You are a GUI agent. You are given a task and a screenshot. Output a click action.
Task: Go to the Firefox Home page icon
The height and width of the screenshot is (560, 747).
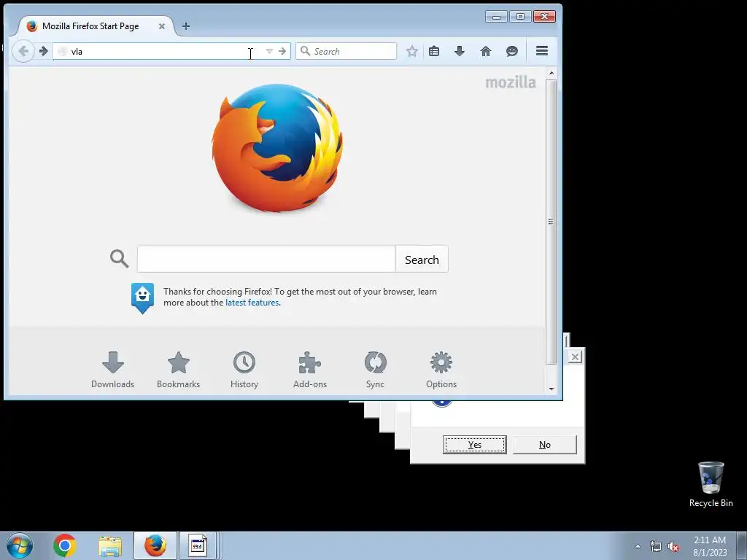click(485, 51)
